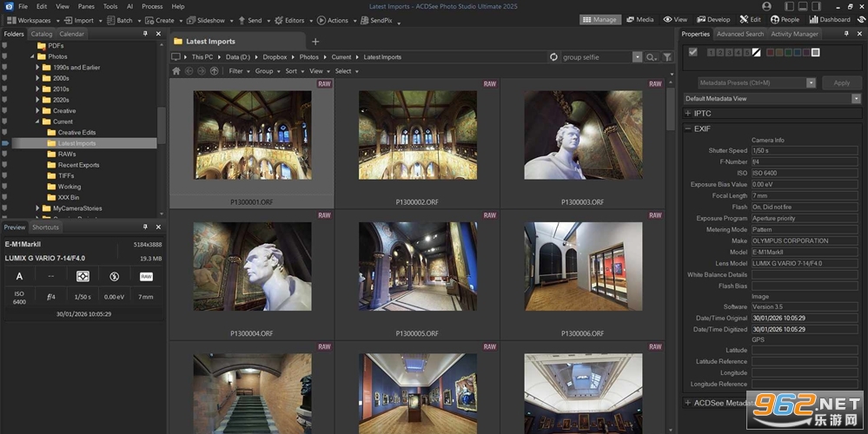
Task: Expand the IPTC section
Action: pyautogui.click(x=688, y=114)
